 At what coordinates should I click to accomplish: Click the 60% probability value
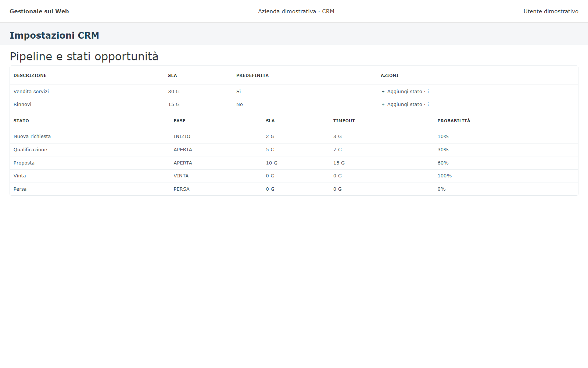443,163
